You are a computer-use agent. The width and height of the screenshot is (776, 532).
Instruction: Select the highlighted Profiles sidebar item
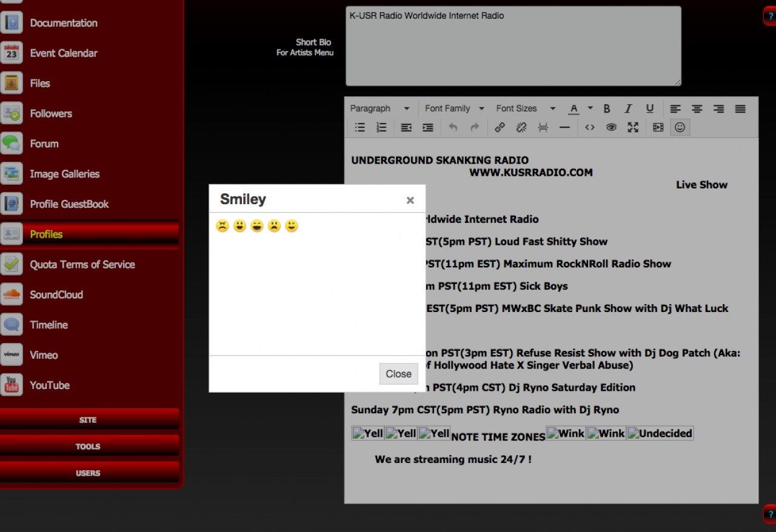tap(90, 234)
